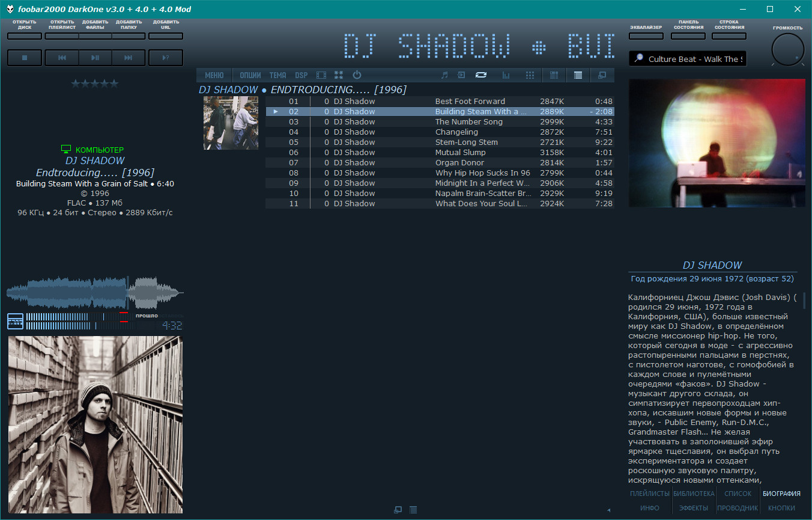
Task: Stop playback with the square stop button
Action: pyautogui.click(x=25, y=58)
